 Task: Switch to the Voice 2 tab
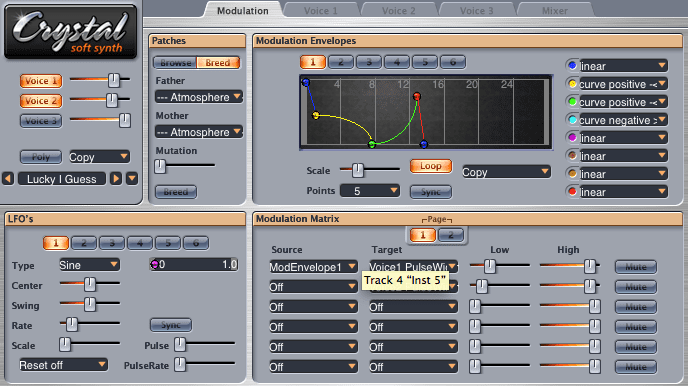click(x=398, y=11)
